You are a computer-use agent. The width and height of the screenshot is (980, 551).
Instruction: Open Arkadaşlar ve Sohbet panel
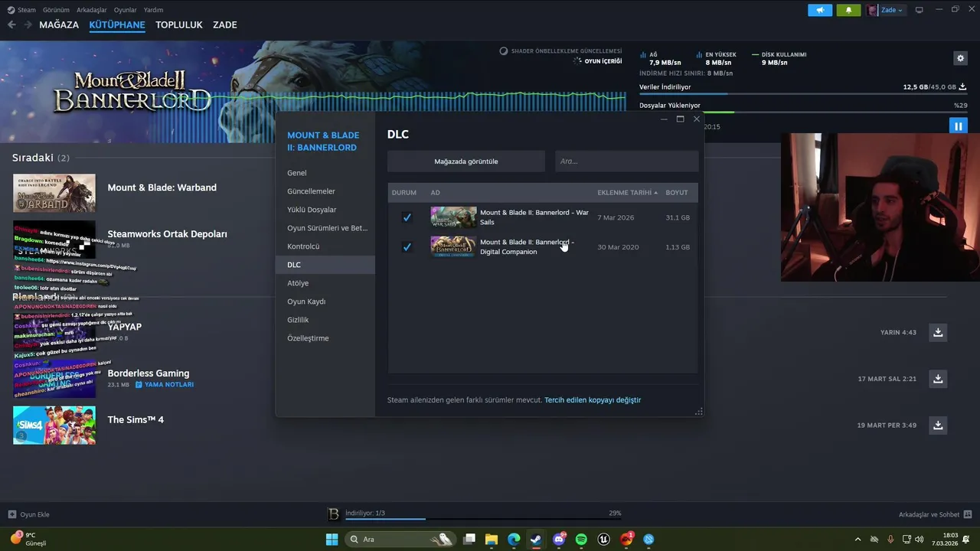935,514
